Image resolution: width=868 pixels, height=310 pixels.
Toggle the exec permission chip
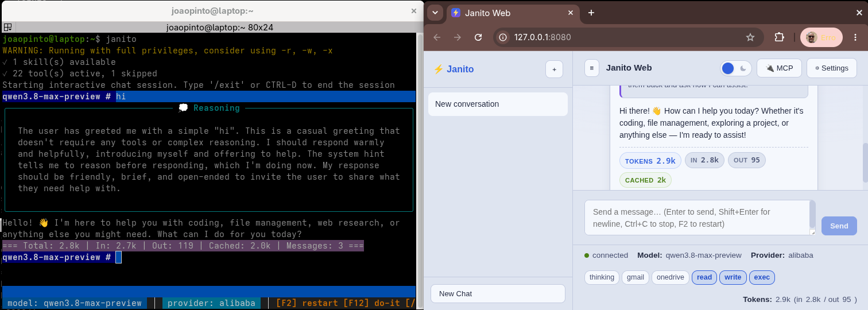(x=762, y=277)
